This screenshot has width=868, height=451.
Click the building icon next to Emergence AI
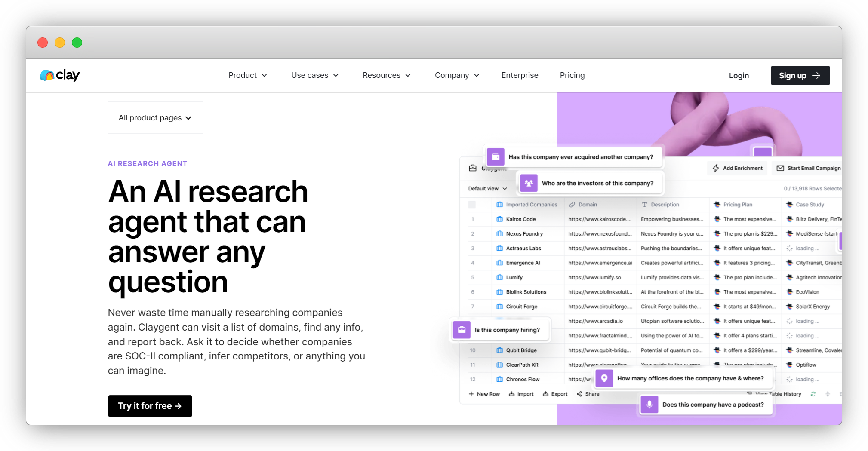point(499,263)
